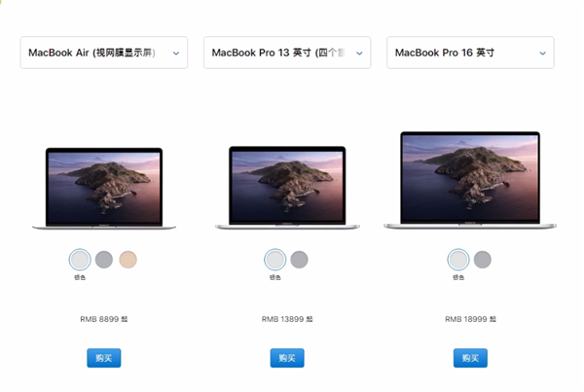Click the RMB 18999 price text

(x=470, y=319)
